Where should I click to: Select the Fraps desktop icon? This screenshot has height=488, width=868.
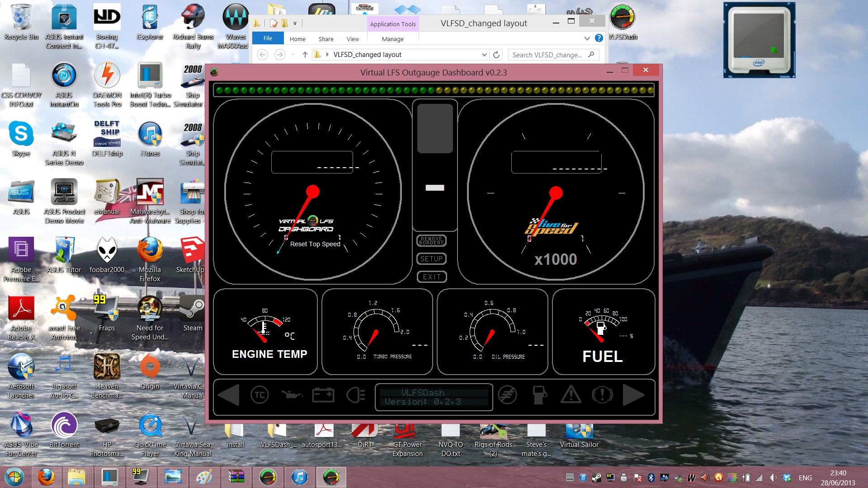(107, 313)
